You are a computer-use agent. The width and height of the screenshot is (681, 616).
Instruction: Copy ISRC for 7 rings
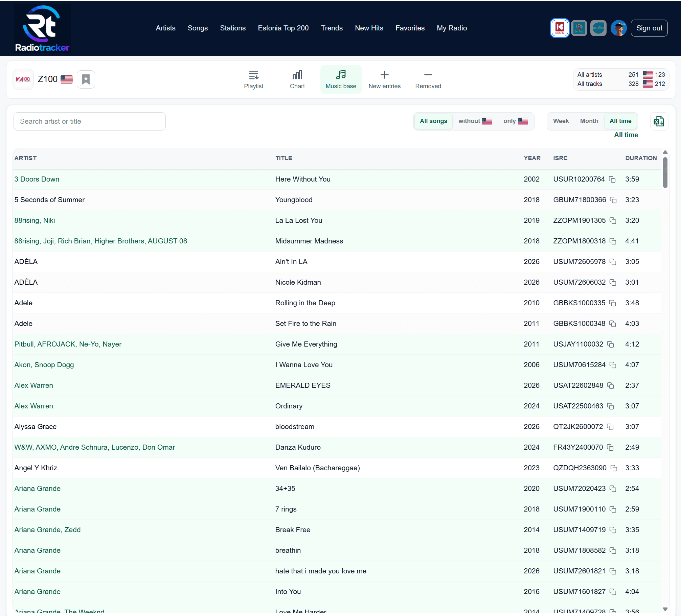pyautogui.click(x=613, y=509)
